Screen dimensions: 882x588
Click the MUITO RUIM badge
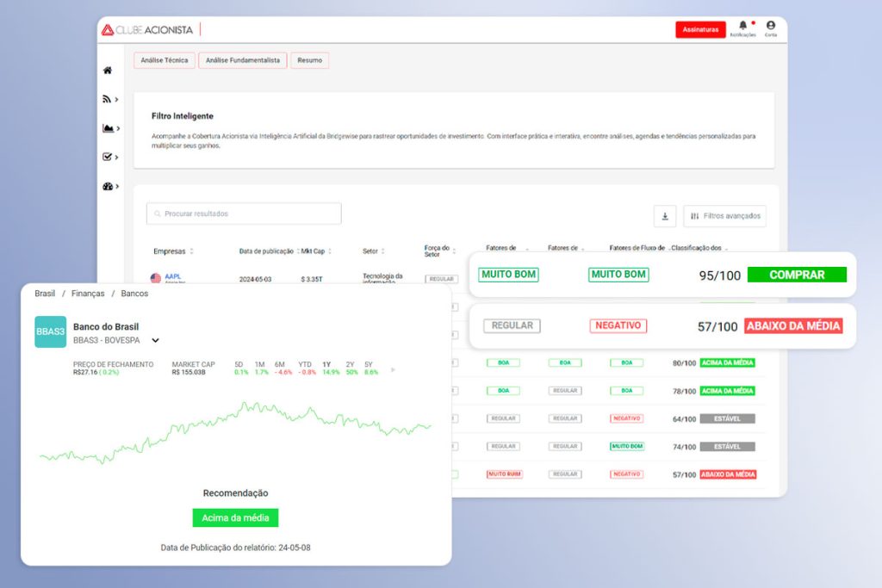point(504,473)
